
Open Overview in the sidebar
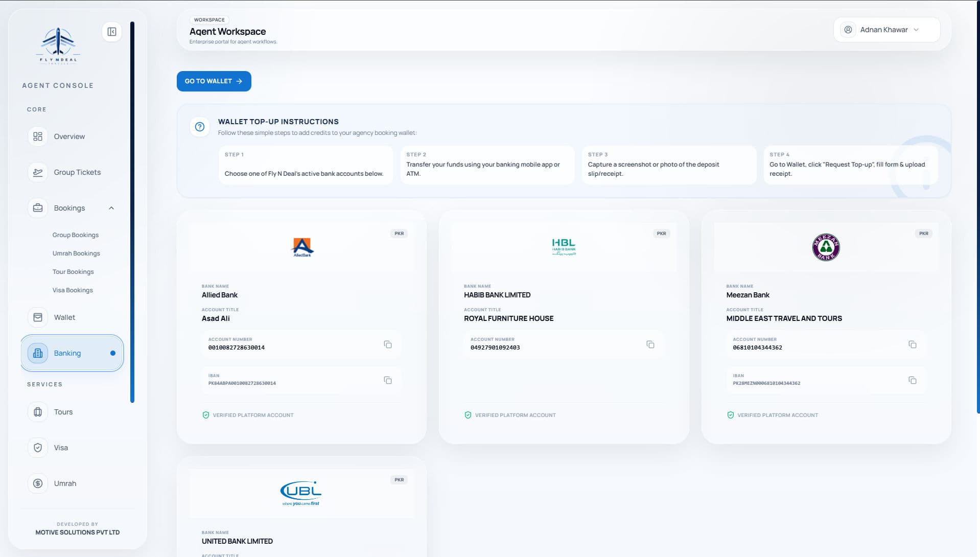(72, 136)
